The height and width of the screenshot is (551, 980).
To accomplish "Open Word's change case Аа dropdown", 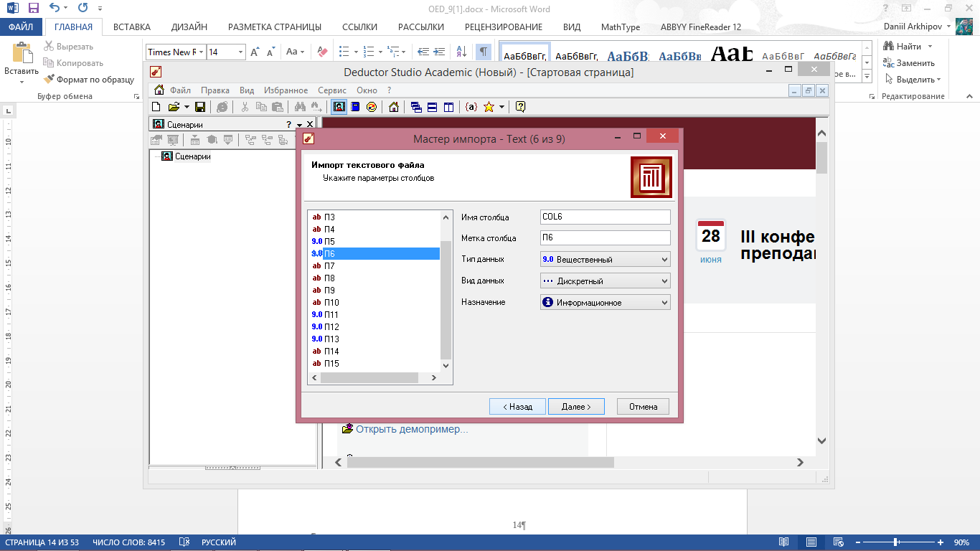I will (295, 52).
